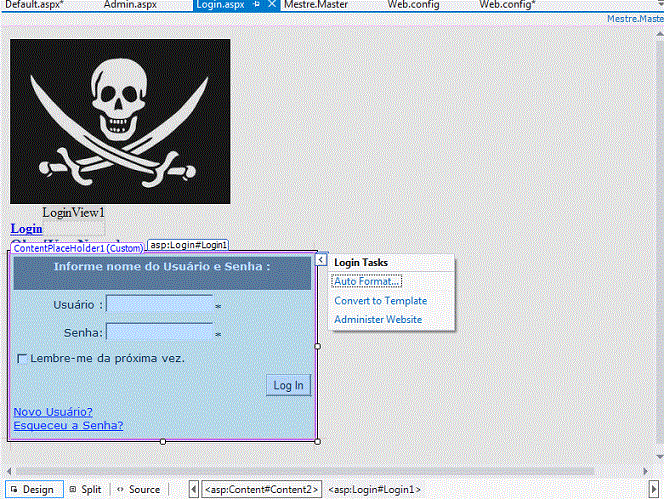Click vertical scrollbar down arrow
This screenshot has width=664, height=499.
tap(659, 457)
